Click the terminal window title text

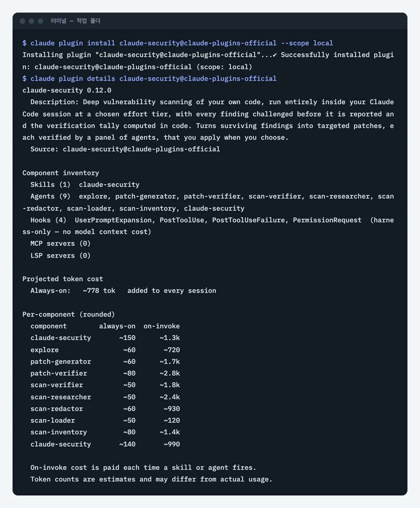76,21
